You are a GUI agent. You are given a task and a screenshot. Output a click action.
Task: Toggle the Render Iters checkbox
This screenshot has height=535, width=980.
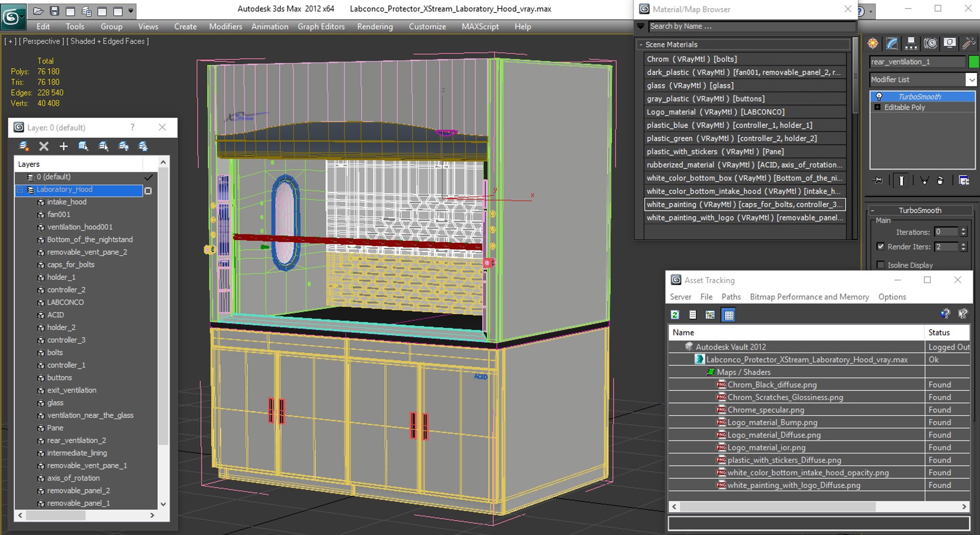[880, 246]
